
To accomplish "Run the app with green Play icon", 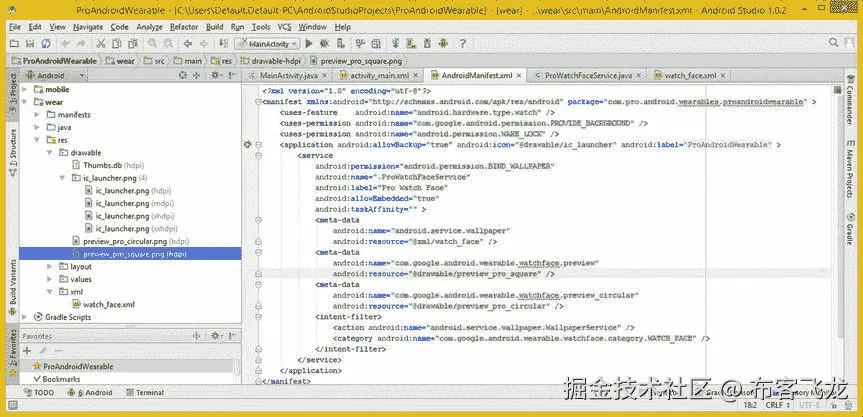I will 309,43.
